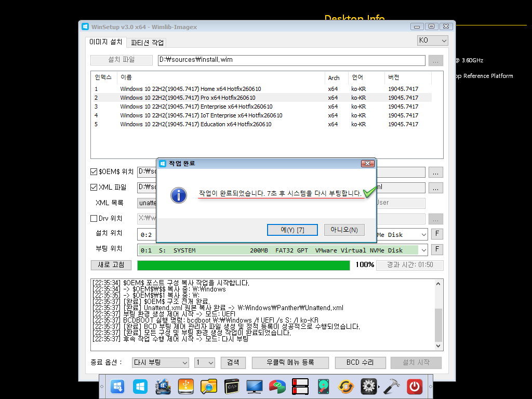Image resolution: width=532 pixels, height=399 pixels.
Task: Click the 이름 column header
Action: 220,77
